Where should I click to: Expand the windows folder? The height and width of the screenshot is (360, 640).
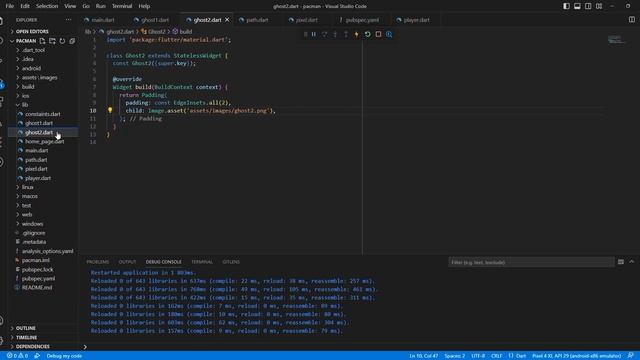click(32, 224)
